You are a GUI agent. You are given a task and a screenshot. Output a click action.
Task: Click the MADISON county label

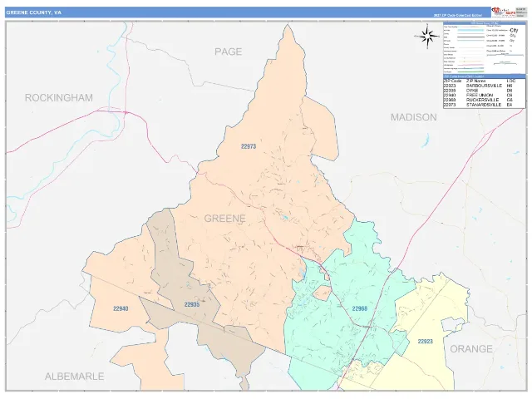(x=414, y=117)
